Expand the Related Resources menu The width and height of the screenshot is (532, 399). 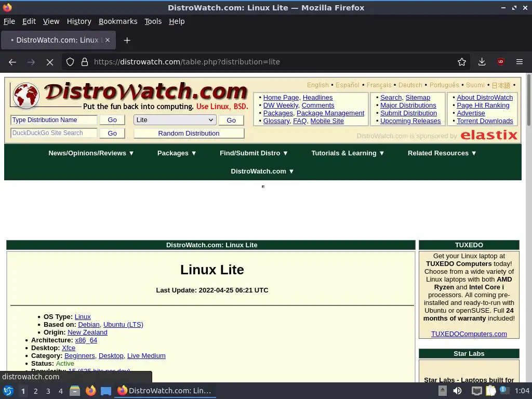tap(442, 153)
